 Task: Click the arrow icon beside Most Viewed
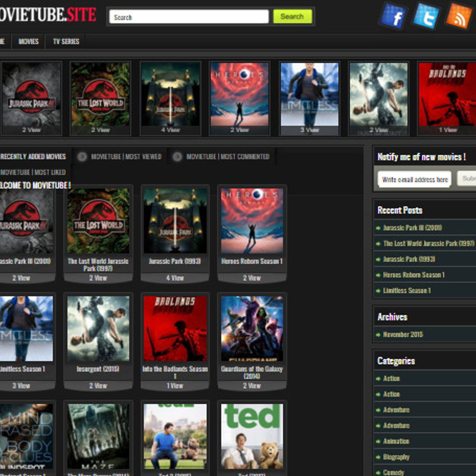pos(82,157)
